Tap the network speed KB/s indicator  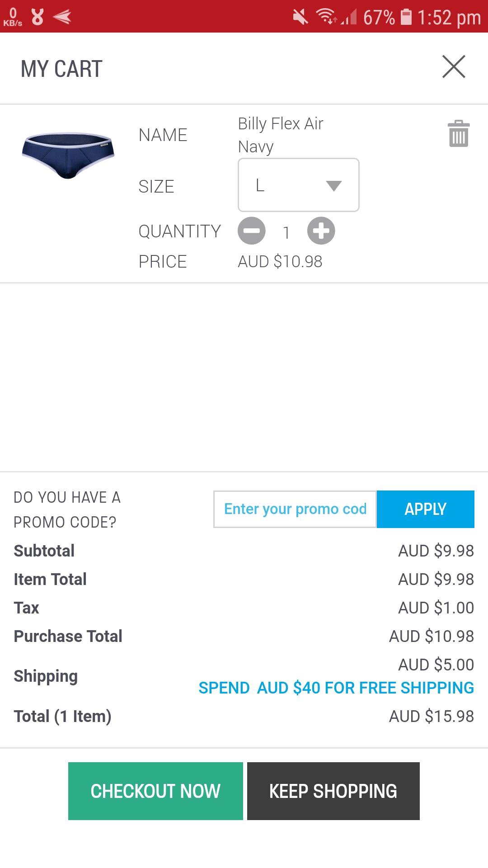[13, 17]
